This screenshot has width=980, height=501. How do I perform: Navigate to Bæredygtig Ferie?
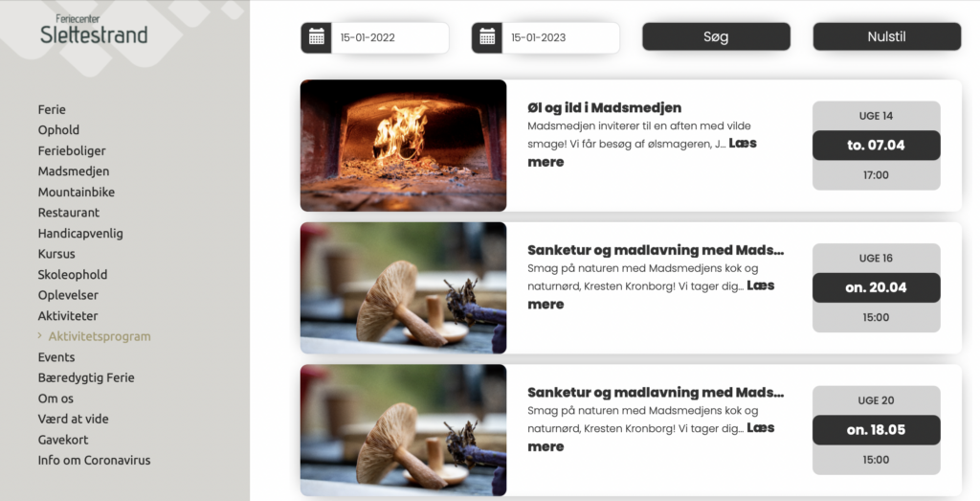(x=86, y=377)
